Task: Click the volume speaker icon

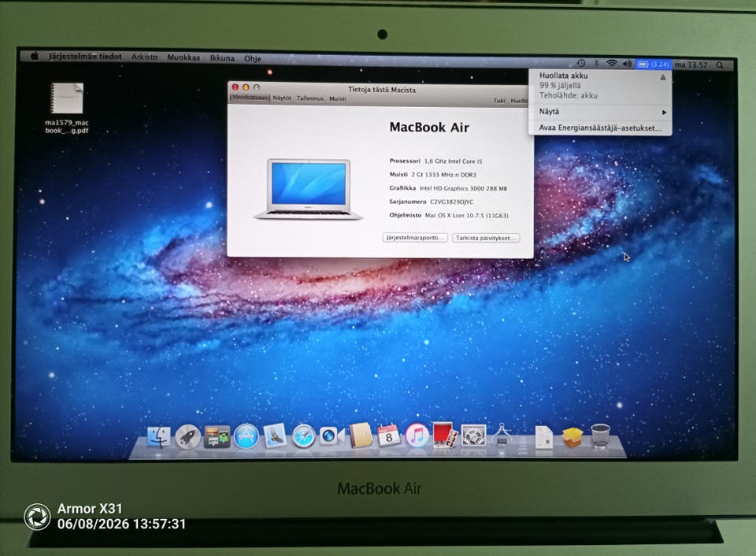Action: (x=628, y=64)
